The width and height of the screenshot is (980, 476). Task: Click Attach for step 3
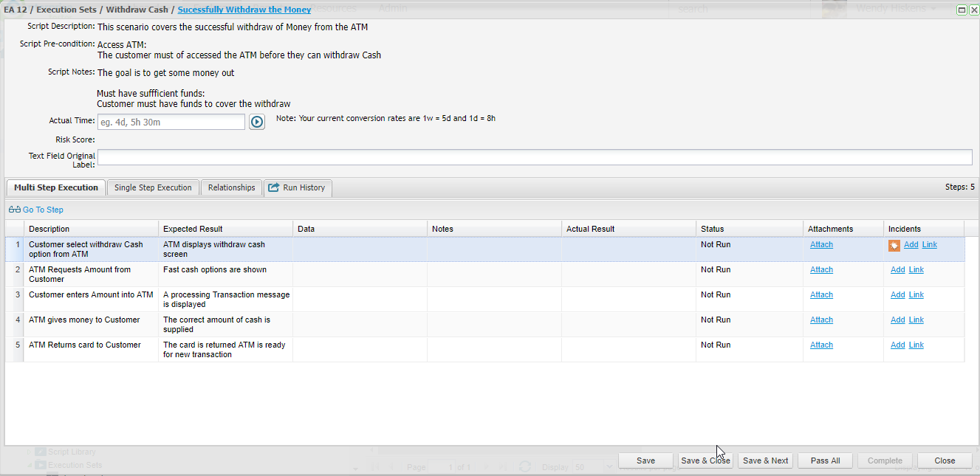(x=821, y=295)
